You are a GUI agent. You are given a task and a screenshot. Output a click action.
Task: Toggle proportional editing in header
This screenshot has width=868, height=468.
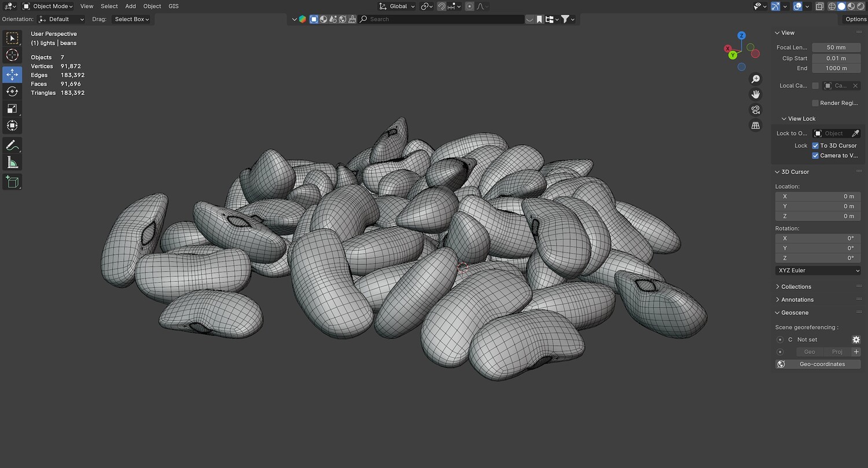[469, 6]
